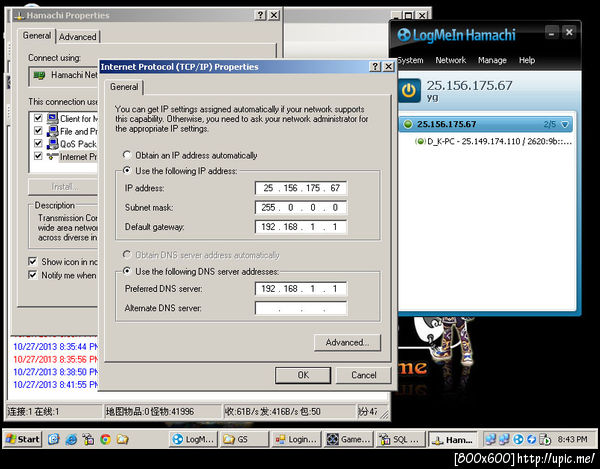Select Use the following DNS server addresses
The height and width of the screenshot is (469, 600).
pyautogui.click(x=127, y=271)
